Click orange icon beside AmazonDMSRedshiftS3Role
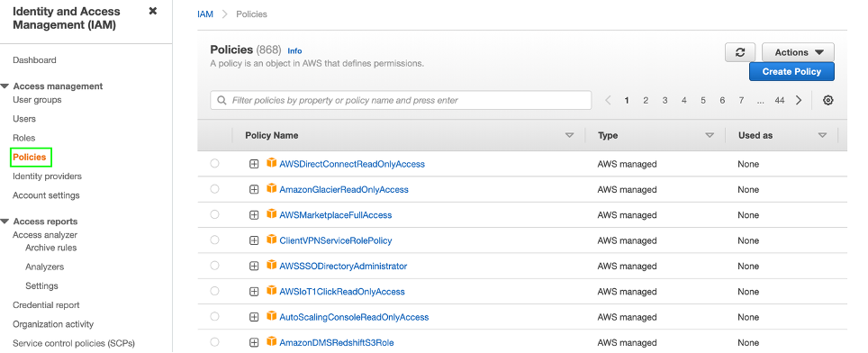This screenshot has height=353, width=868. tap(271, 341)
